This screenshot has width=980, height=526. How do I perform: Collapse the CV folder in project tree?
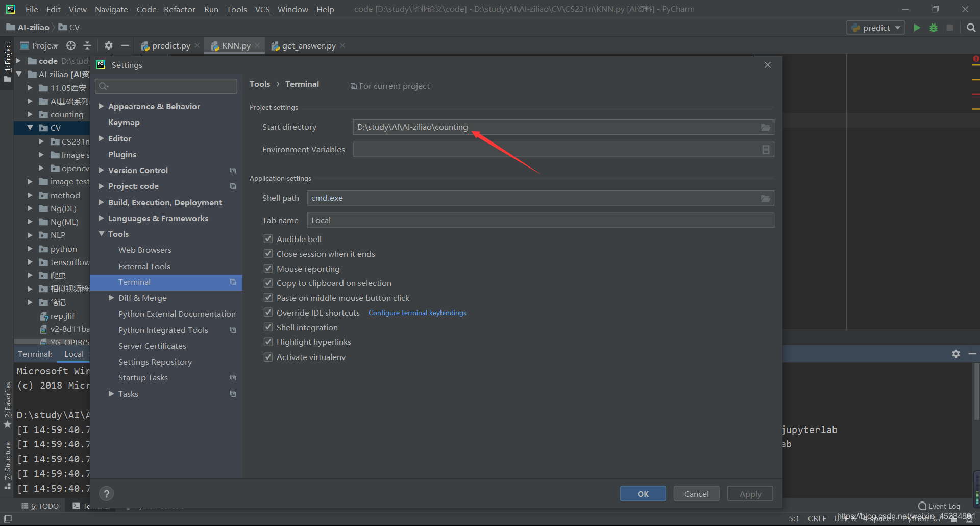click(30, 128)
